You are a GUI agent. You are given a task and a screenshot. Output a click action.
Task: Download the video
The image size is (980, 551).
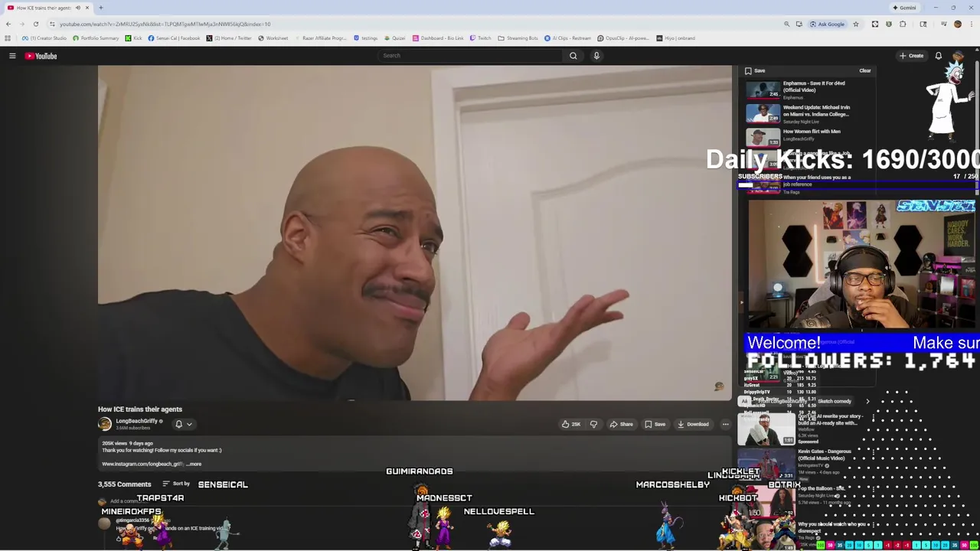pyautogui.click(x=693, y=424)
